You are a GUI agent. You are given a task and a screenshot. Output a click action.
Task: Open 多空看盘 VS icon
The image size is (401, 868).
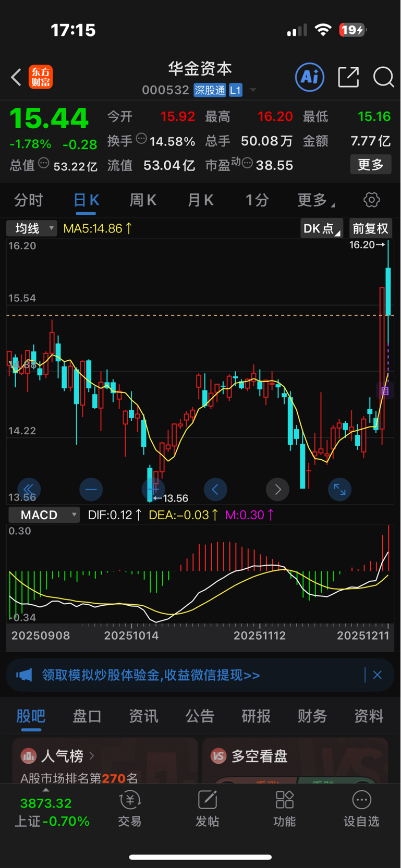(218, 756)
